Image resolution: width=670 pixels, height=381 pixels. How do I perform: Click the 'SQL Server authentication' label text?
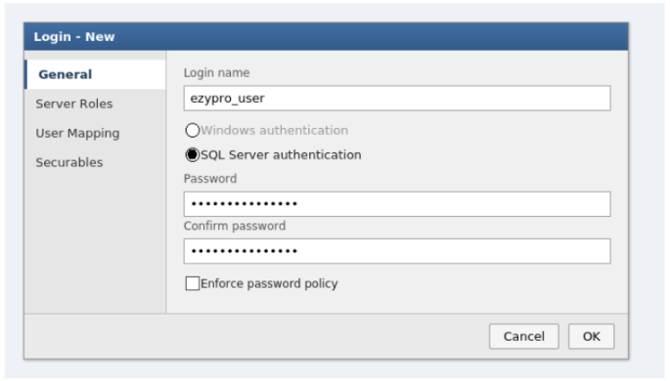(x=281, y=155)
